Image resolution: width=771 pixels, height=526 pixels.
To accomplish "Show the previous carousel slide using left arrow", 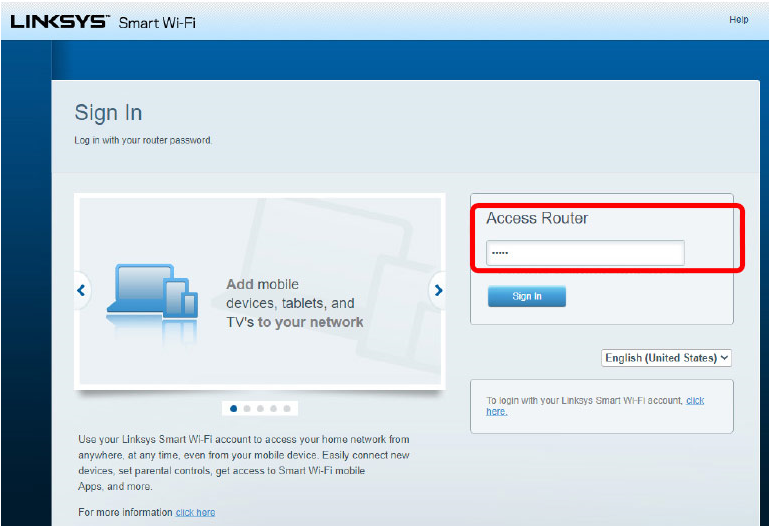I will tap(82, 291).
